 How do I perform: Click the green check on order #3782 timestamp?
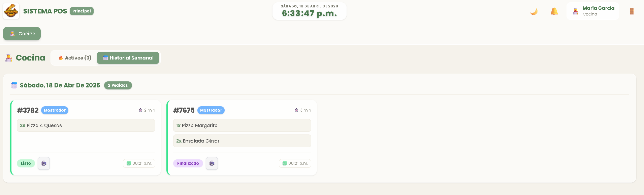[129, 163]
